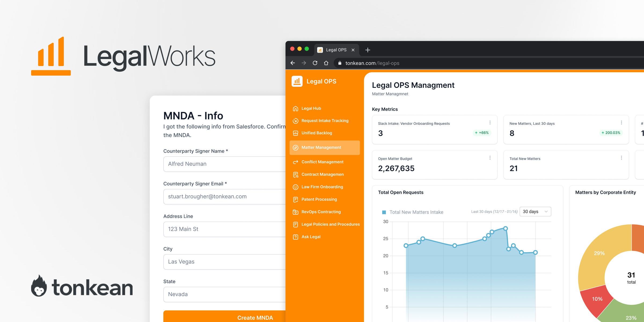The width and height of the screenshot is (644, 322).
Task: Click the browser home icon
Action: [x=326, y=63]
